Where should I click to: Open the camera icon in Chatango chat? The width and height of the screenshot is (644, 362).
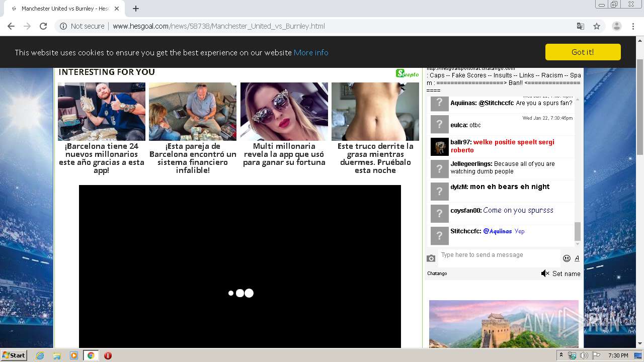click(431, 258)
